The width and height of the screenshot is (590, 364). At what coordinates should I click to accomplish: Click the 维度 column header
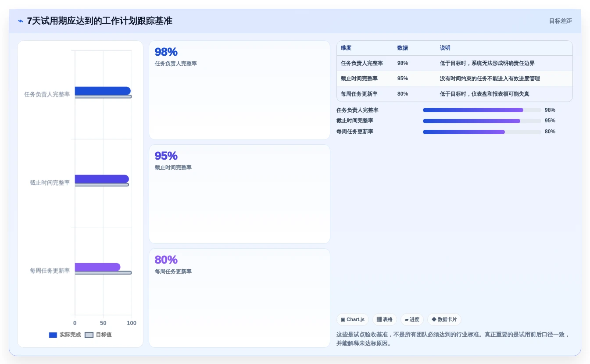346,48
